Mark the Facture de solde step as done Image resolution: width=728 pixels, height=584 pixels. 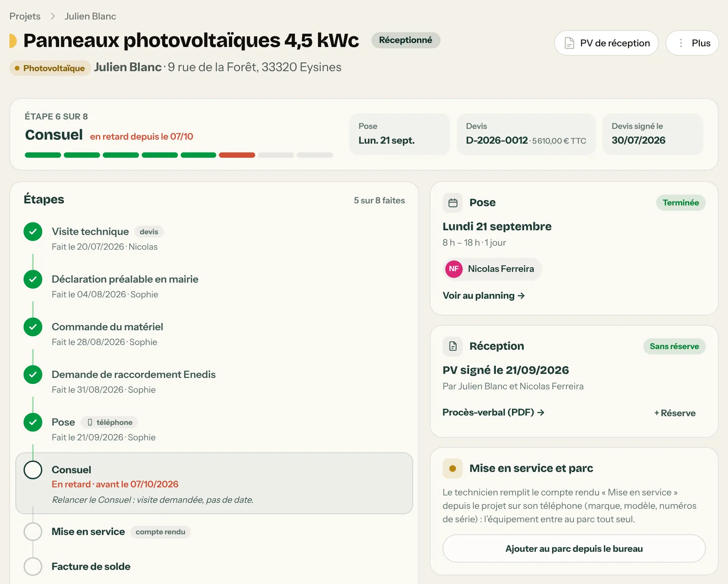click(33, 567)
